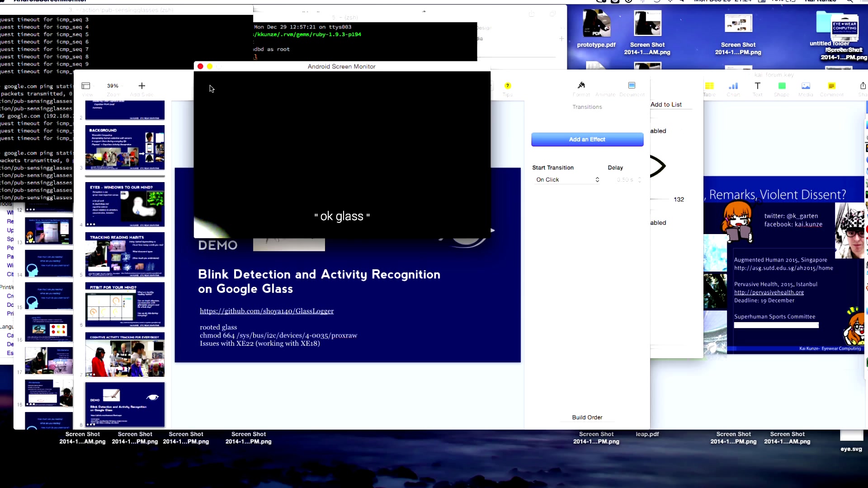868x488 pixels.
Task: Open the Format inspector brush icon
Action: (x=581, y=85)
